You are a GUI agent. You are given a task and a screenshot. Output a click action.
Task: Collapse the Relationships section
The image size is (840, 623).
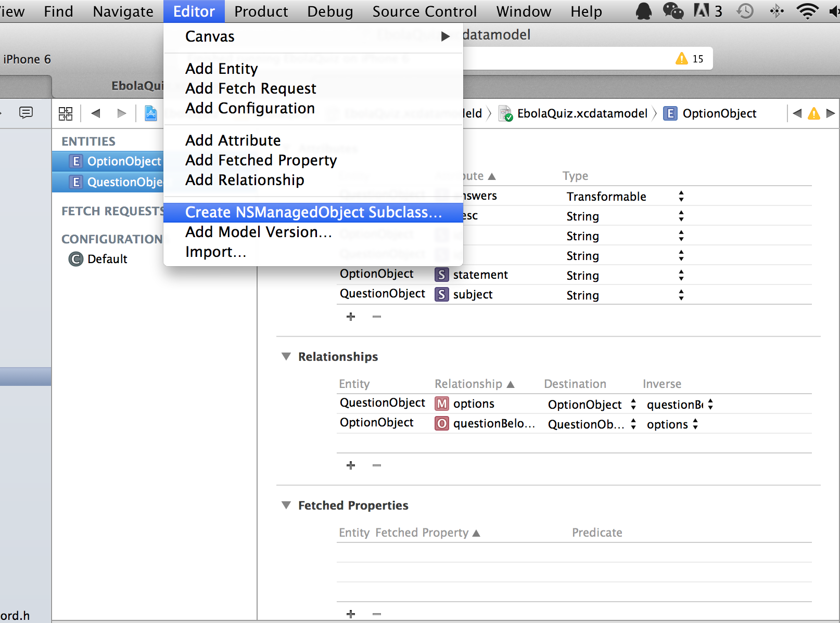(x=286, y=357)
